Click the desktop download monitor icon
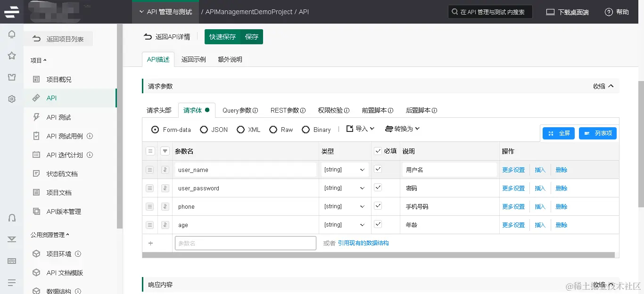This screenshot has width=644, height=294. (550, 12)
